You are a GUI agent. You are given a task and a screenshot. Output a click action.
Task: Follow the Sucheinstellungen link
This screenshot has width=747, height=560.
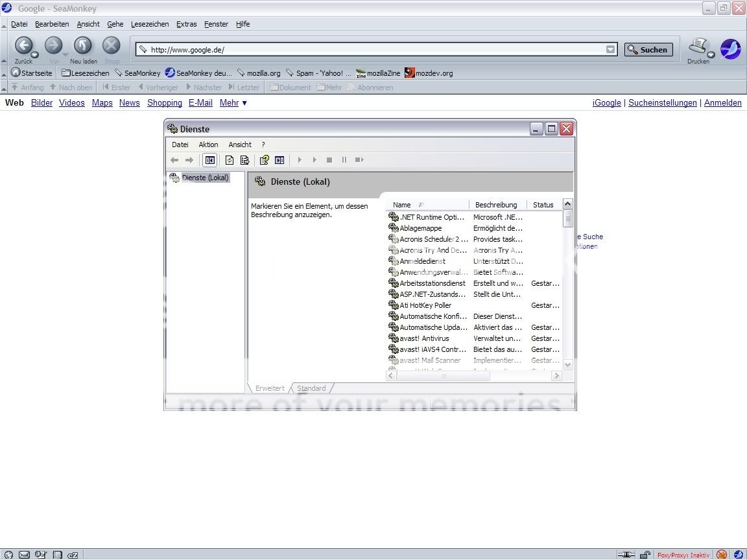coord(662,102)
